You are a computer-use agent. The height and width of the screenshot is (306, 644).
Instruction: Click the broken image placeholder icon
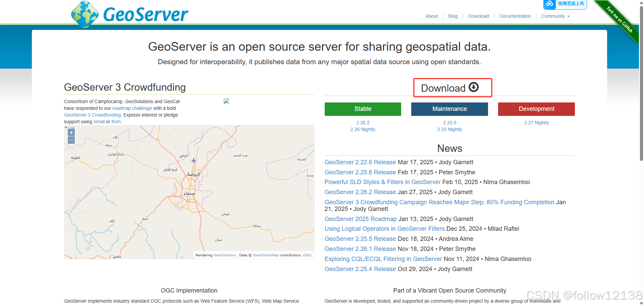click(x=226, y=100)
